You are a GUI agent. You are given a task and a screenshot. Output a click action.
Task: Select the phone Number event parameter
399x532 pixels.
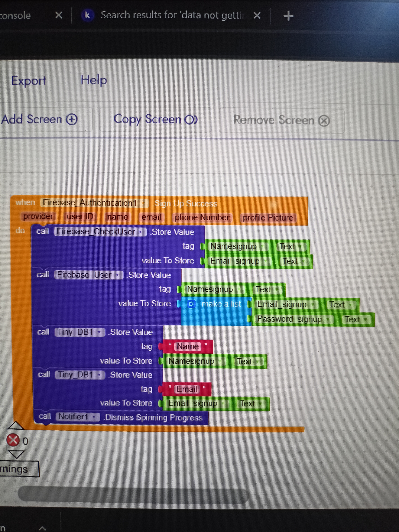202,217
